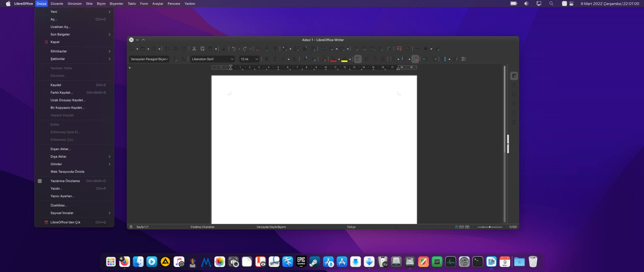
Task: Expand the Gönder submenu
Action: (x=74, y=164)
